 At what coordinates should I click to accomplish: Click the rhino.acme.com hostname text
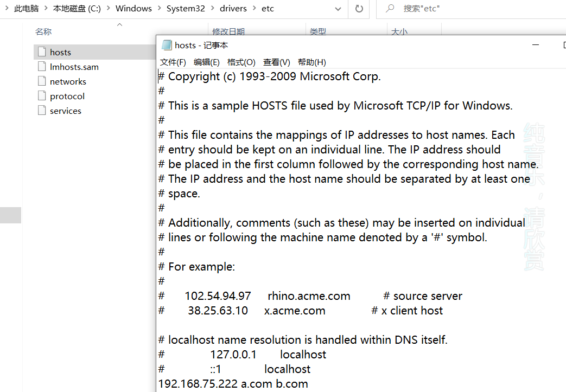(309, 295)
